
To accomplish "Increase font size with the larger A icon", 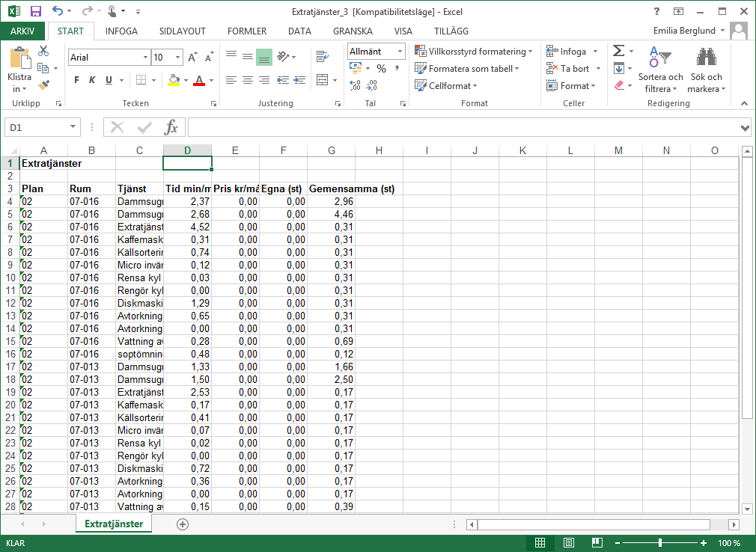I will pyautogui.click(x=192, y=58).
